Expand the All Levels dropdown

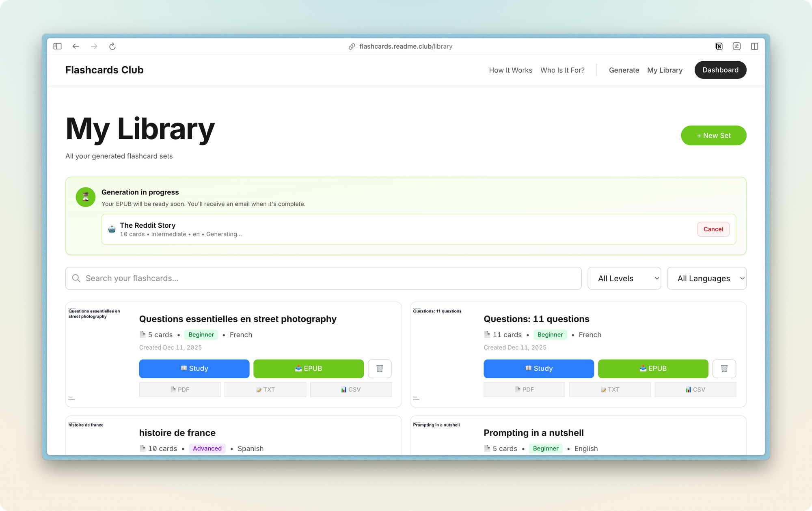click(624, 278)
